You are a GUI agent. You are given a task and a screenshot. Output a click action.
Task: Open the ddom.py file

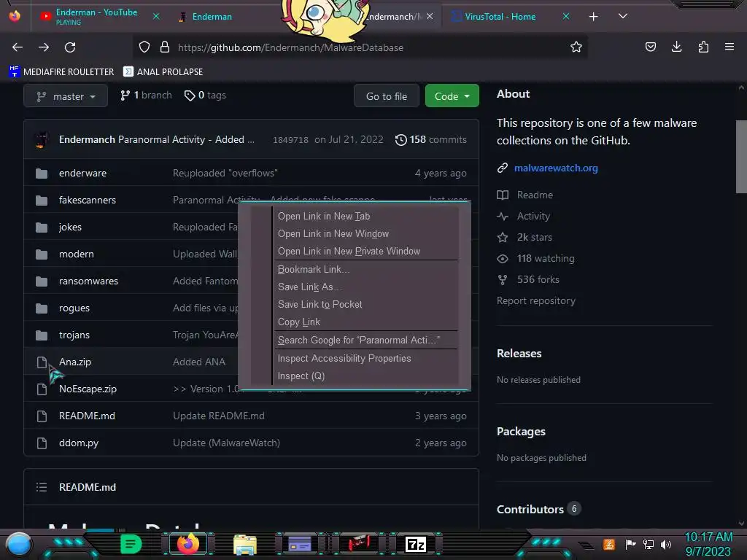(79, 443)
